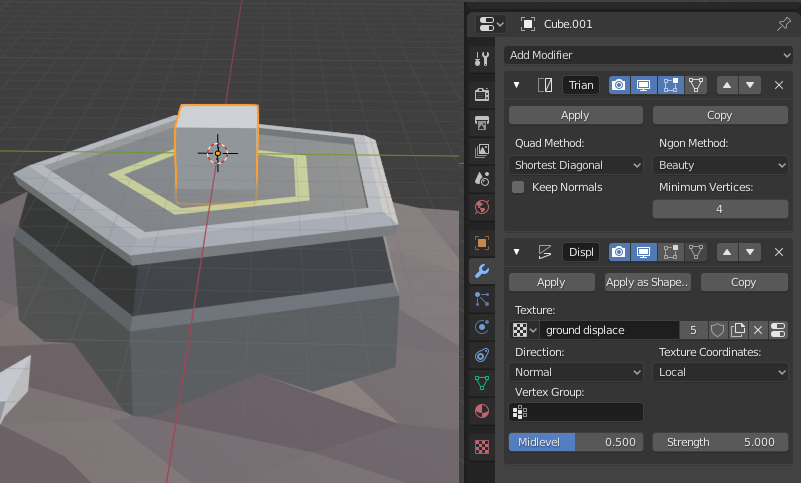Apply the Triangulate modifier
This screenshot has height=483, width=801.
click(x=576, y=115)
